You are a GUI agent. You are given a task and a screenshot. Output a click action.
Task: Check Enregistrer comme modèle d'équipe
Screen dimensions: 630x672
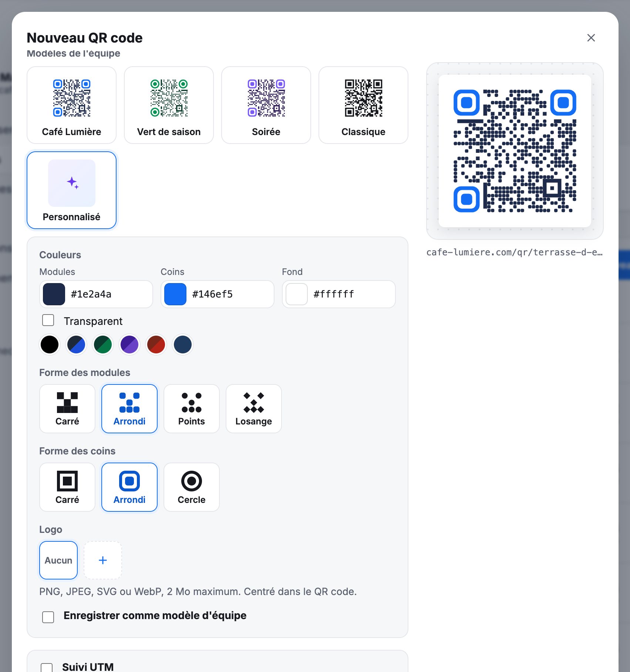[48, 617]
